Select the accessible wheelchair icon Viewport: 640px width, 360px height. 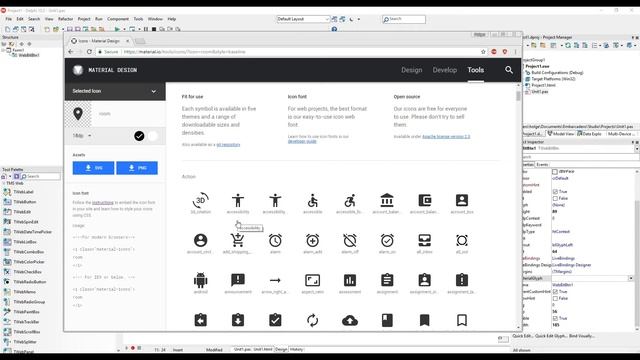coord(313,200)
